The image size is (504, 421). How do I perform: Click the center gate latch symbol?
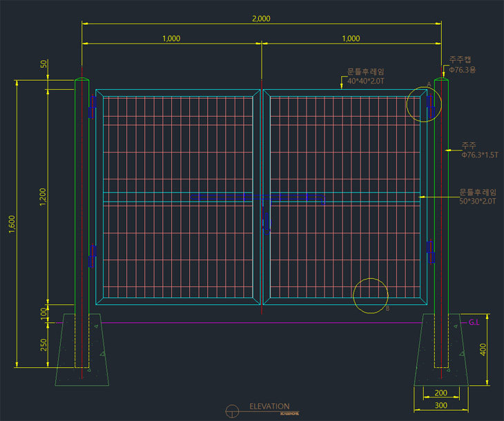point(266,221)
